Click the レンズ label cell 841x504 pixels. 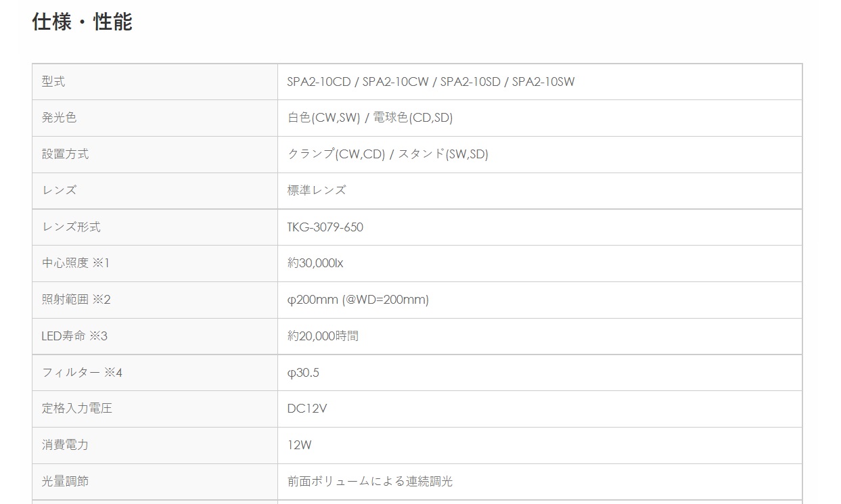click(x=60, y=190)
